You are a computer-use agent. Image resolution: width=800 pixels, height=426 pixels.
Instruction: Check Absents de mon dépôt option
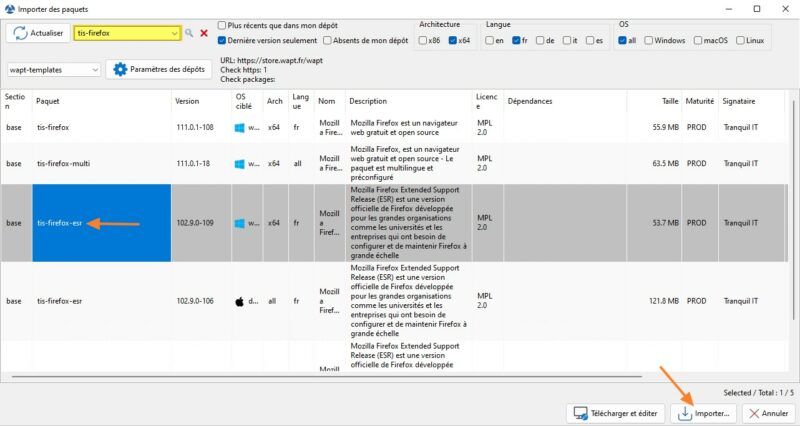point(328,40)
